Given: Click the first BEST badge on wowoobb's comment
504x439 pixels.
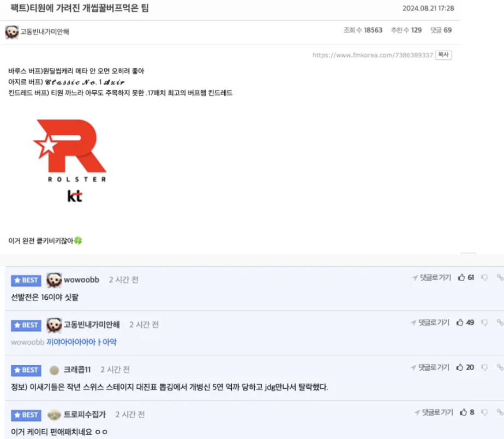Looking at the screenshot, I should pyautogui.click(x=26, y=280).
